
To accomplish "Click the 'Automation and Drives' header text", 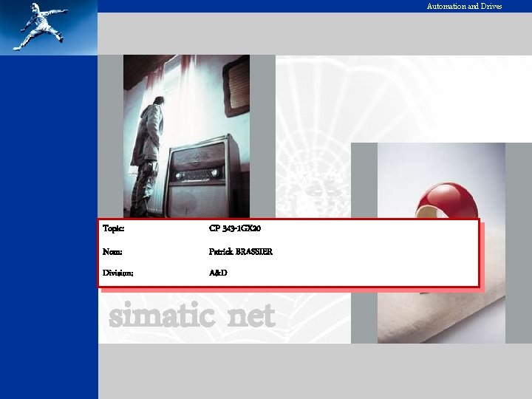I will (x=464, y=6).
